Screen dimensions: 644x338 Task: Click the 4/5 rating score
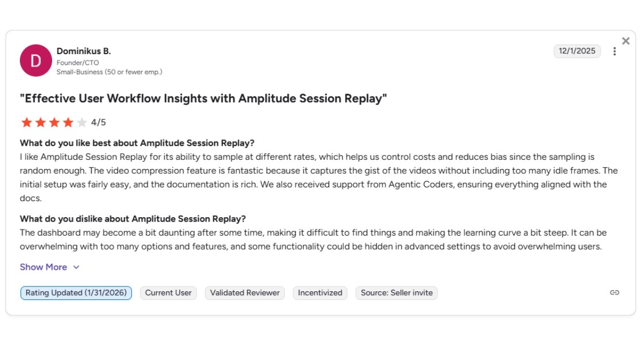[x=99, y=122]
